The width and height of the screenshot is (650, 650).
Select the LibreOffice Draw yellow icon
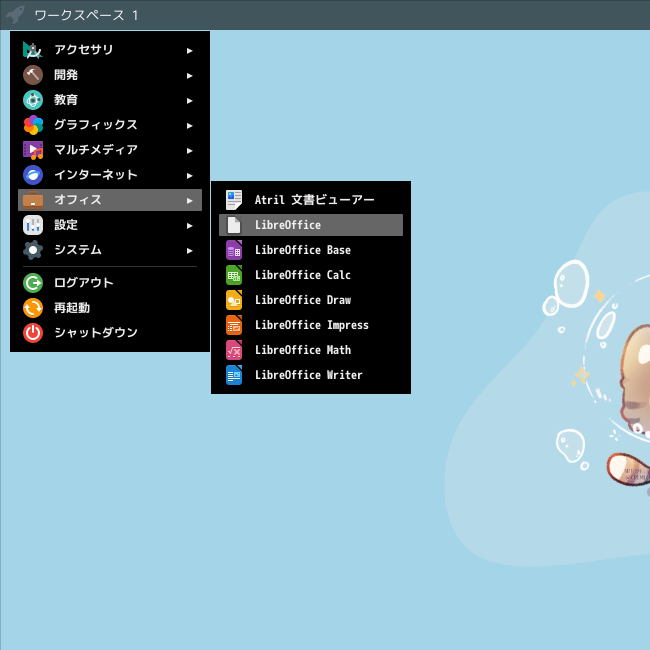(234, 300)
